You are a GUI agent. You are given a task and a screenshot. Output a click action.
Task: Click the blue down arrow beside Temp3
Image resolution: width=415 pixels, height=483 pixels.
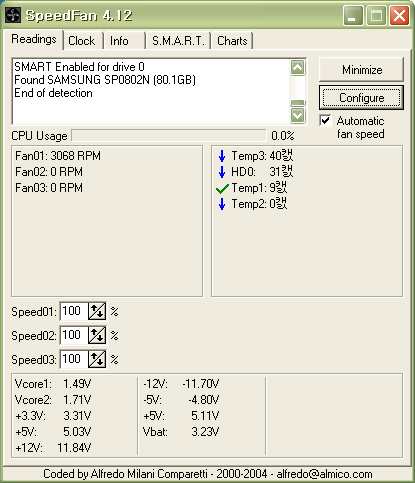[222, 156]
